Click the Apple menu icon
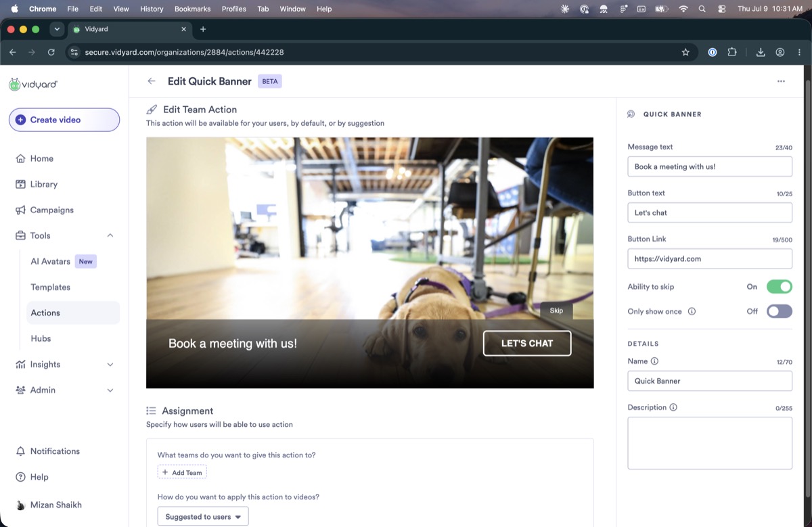The height and width of the screenshot is (527, 812). 14,9
